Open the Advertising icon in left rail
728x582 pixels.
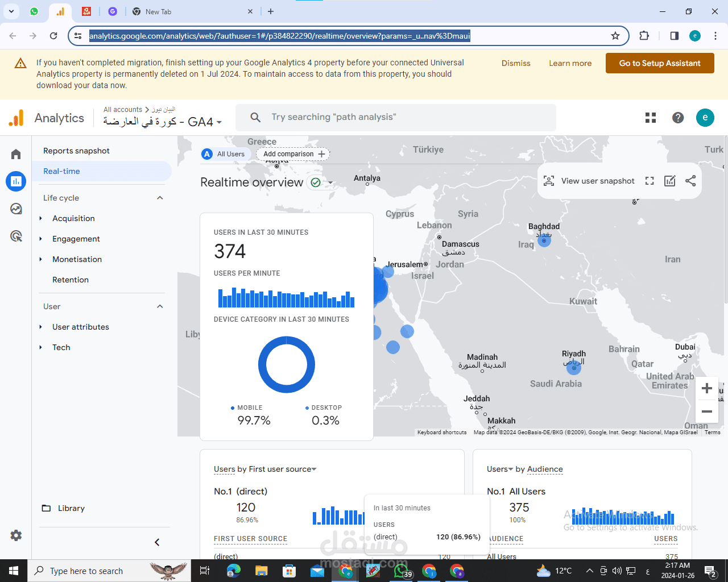16,236
